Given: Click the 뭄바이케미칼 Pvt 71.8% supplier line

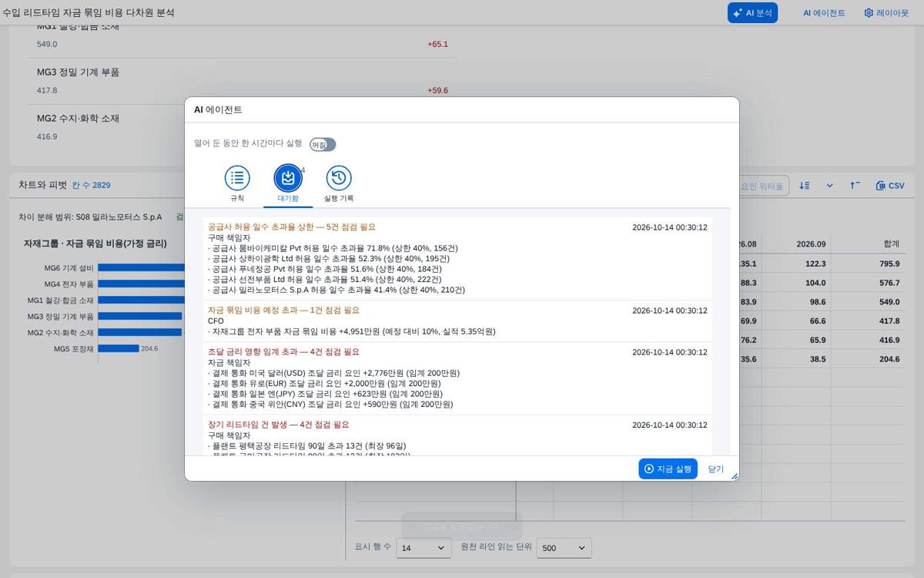Looking at the screenshot, I should coord(333,248).
